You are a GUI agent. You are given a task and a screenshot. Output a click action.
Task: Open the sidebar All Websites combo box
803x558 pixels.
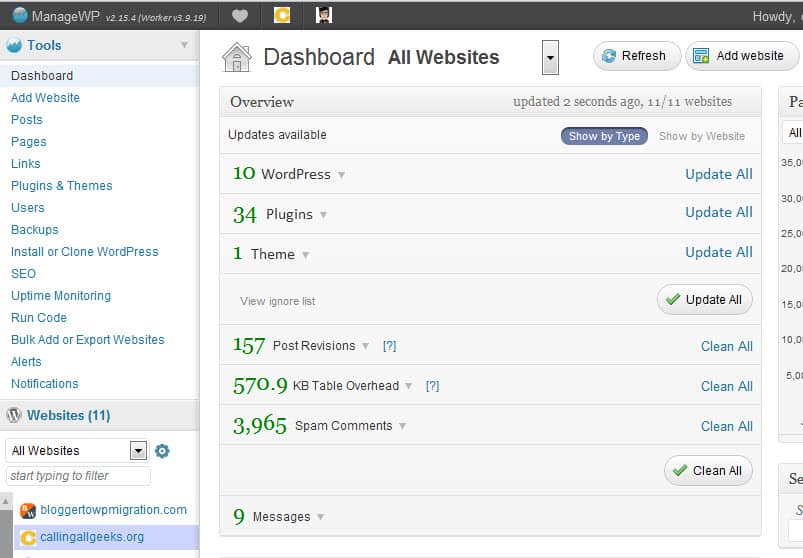coord(77,450)
